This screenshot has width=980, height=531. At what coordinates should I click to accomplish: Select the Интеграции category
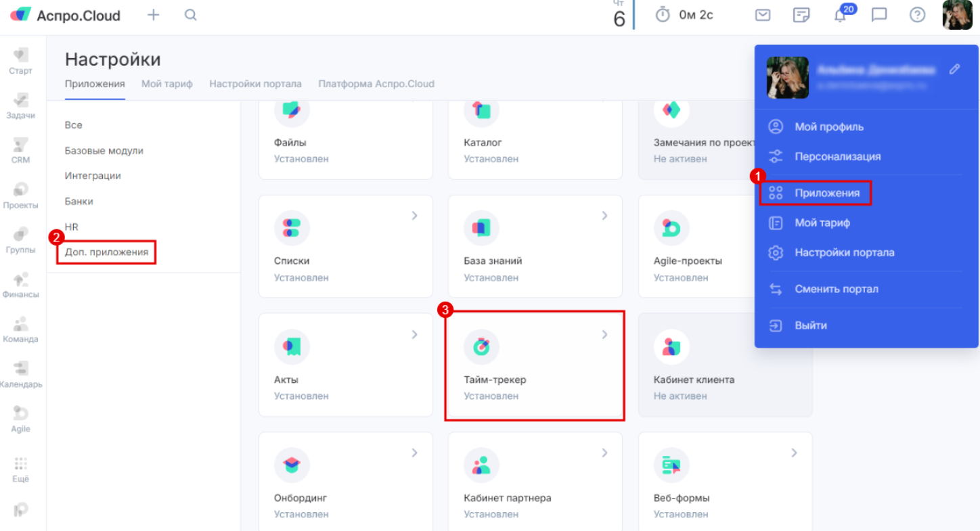[x=93, y=175]
